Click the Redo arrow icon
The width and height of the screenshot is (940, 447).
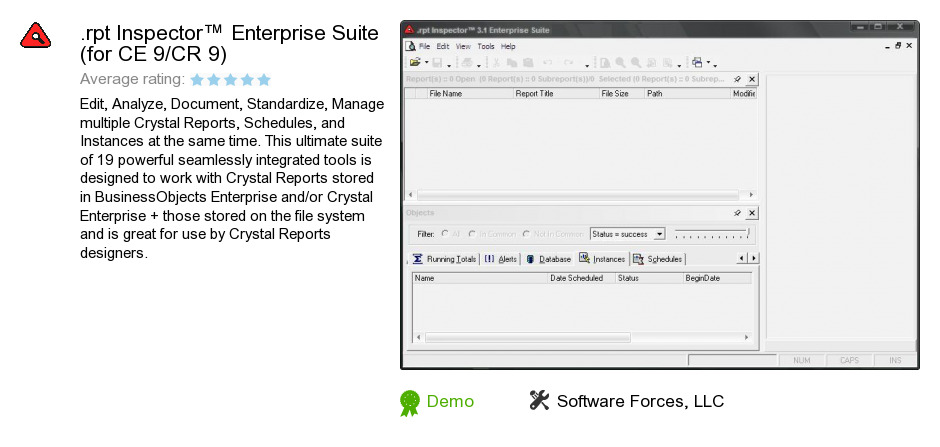568,62
